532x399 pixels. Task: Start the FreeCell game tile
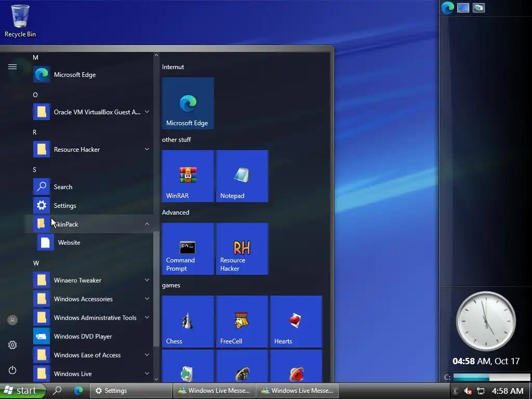[242, 321]
